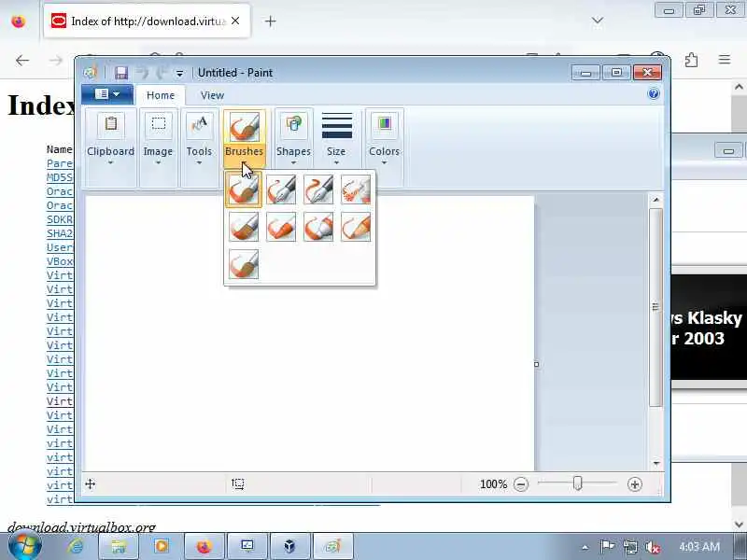Screen dimensions: 747x560
Task: Click the Firefox page scrollbar down arrow
Action: (739, 525)
